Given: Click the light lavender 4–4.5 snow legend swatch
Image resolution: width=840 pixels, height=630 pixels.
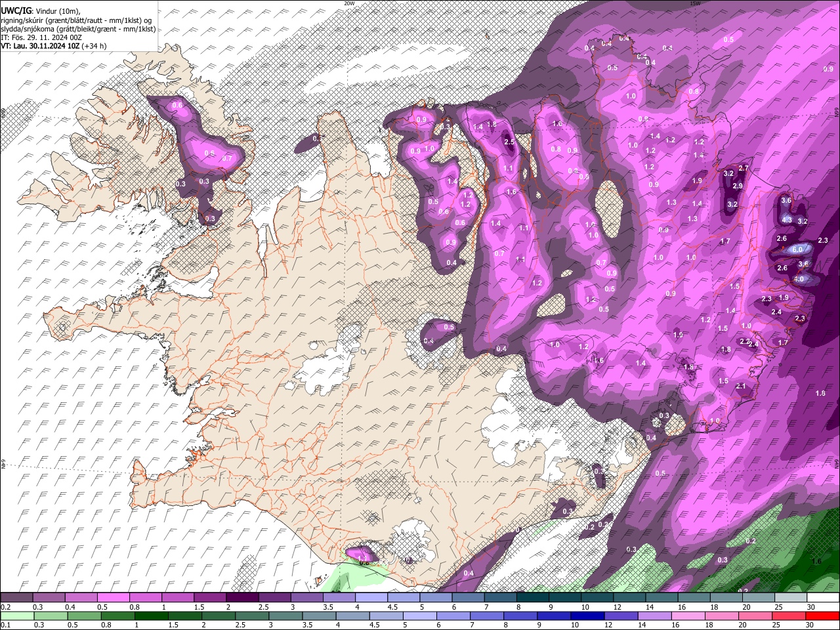Looking at the screenshot, I should [371, 597].
